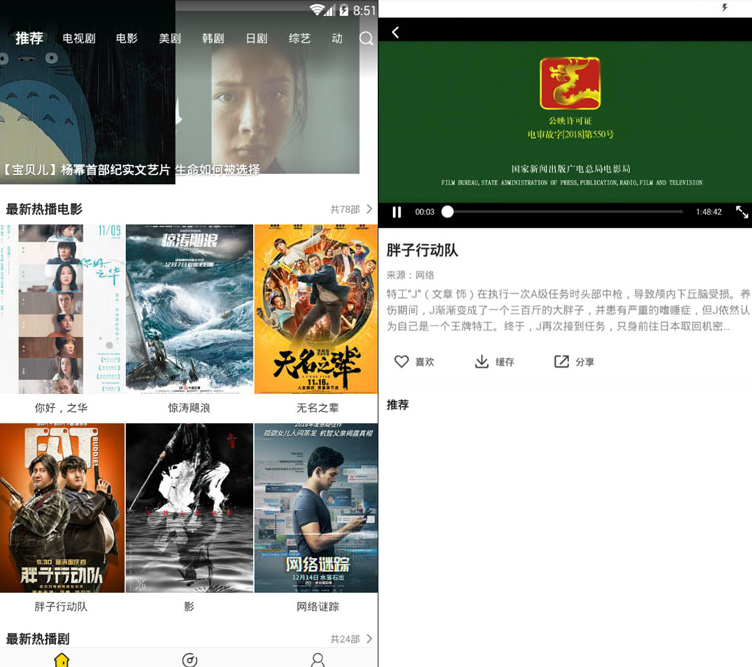This screenshot has width=752, height=667.
Task: Tap the heart icon to like
Action: pos(401,362)
